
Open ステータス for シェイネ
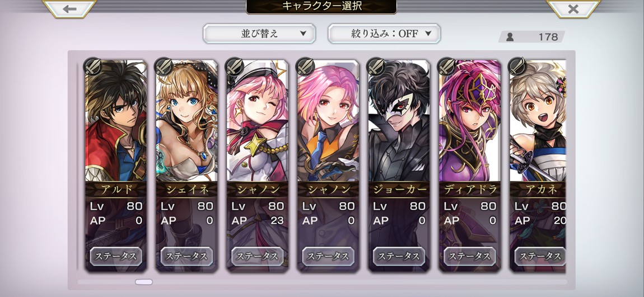(x=186, y=256)
